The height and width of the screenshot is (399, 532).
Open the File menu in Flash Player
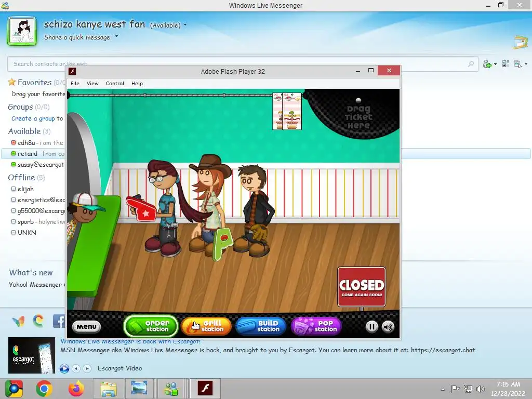pos(75,84)
